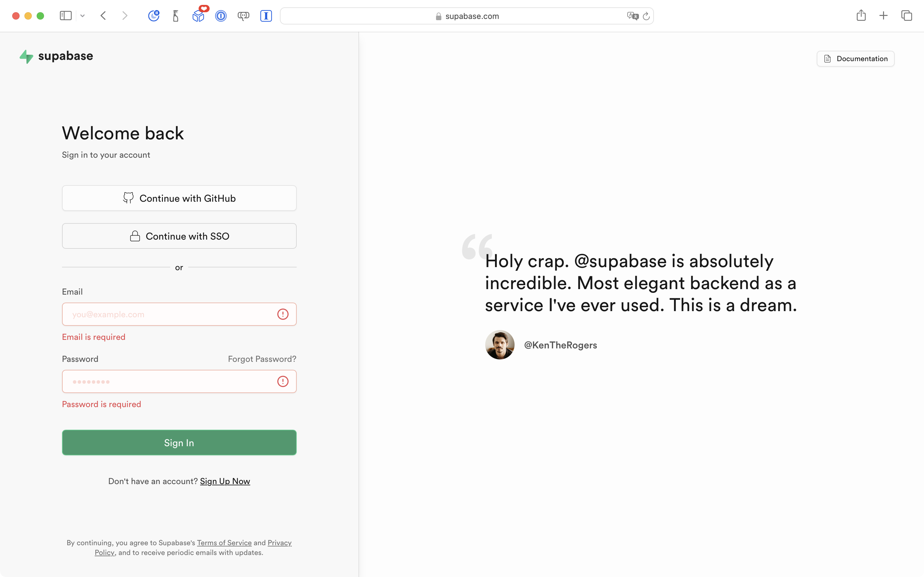Navigate back to previous page

103,16
